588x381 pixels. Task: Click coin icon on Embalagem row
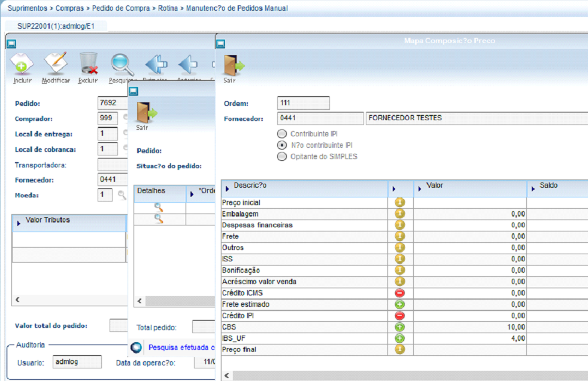point(400,214)
